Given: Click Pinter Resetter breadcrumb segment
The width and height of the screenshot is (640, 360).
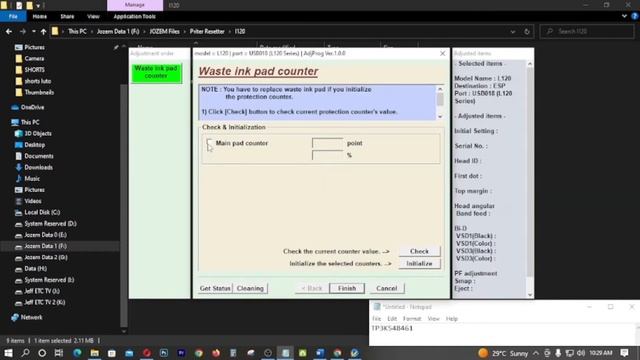Looking at the screenshot, I should (207, 31).
